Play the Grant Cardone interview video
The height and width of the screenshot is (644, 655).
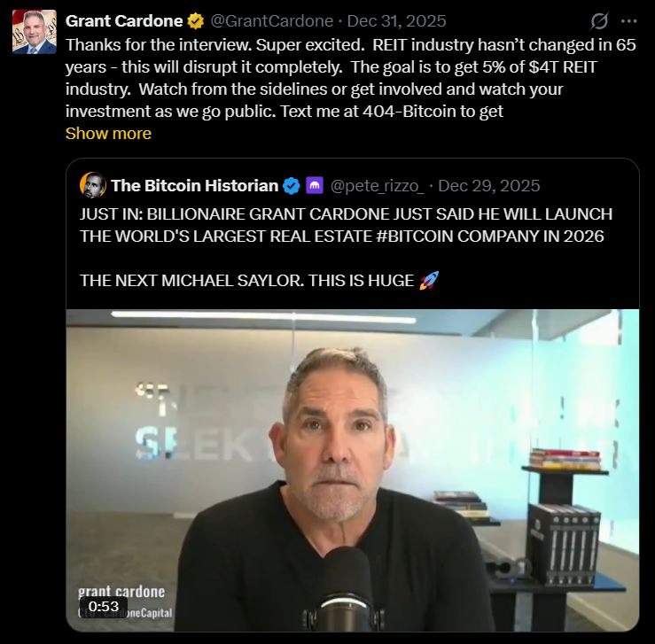[353, 470]
